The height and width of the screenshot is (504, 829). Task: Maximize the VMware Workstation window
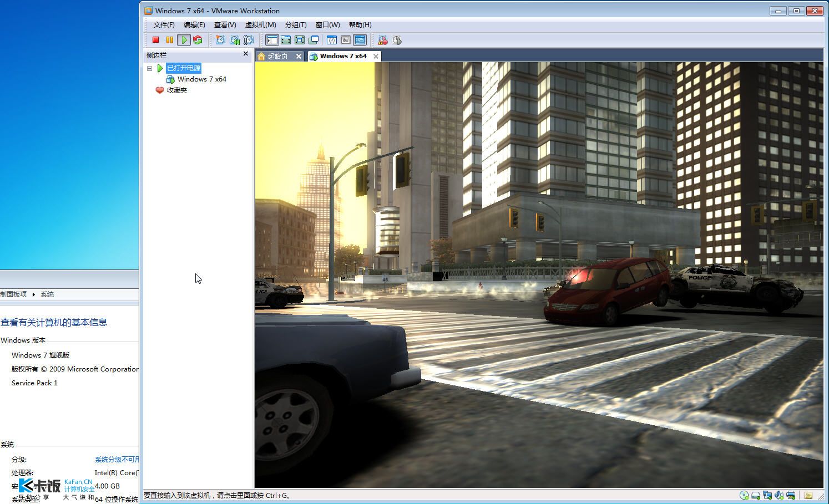(796, 11)
